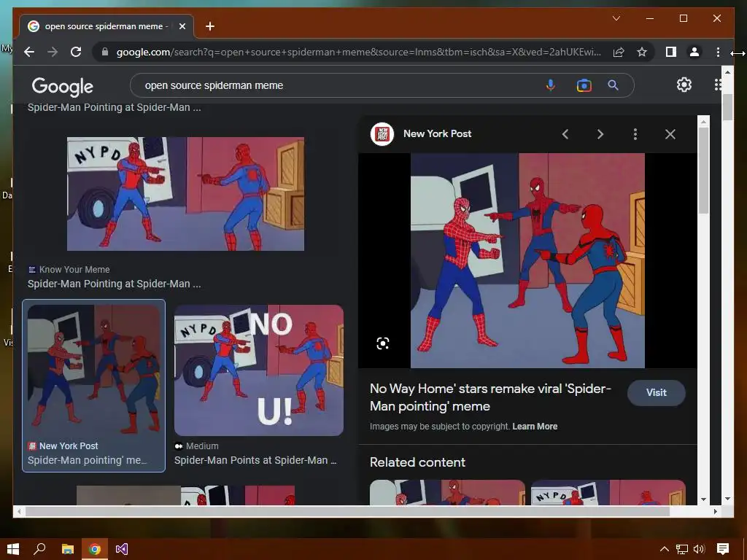The image size is (747, 560).
Task: Open Chrome profile menu
Action: pos(694,52)
